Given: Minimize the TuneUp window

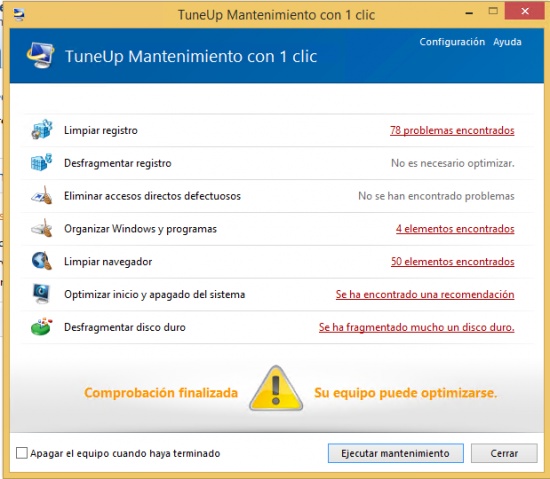Looking at the screenshot, I should click(469, 13).
